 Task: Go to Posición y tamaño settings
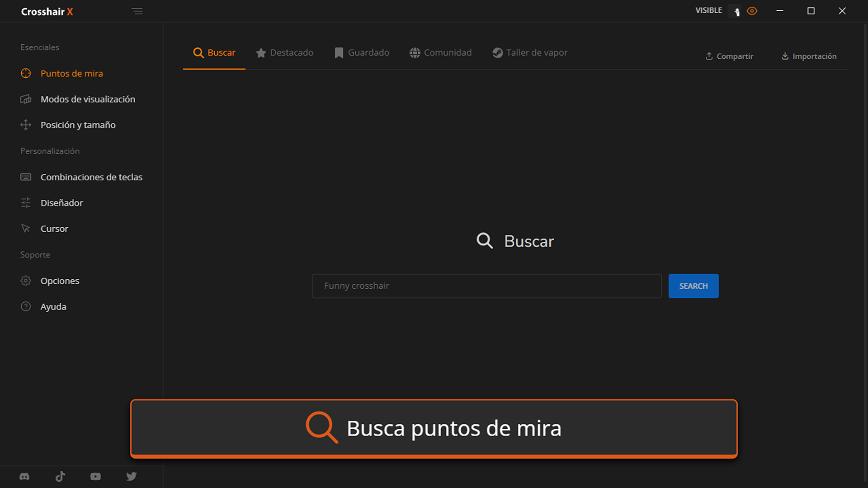(68, 125)
